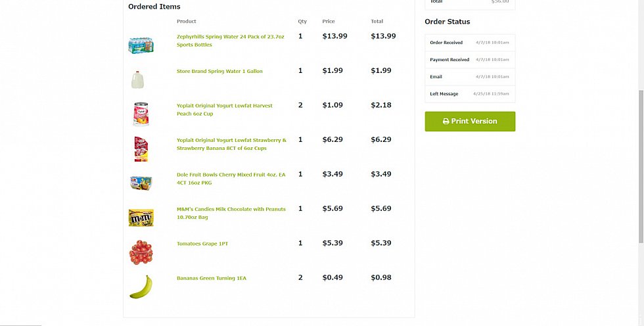Open M&M's Milk Chocolate with Peanuts link
The width and height of the screenshot is (644, 326).
tap(231, 213)
